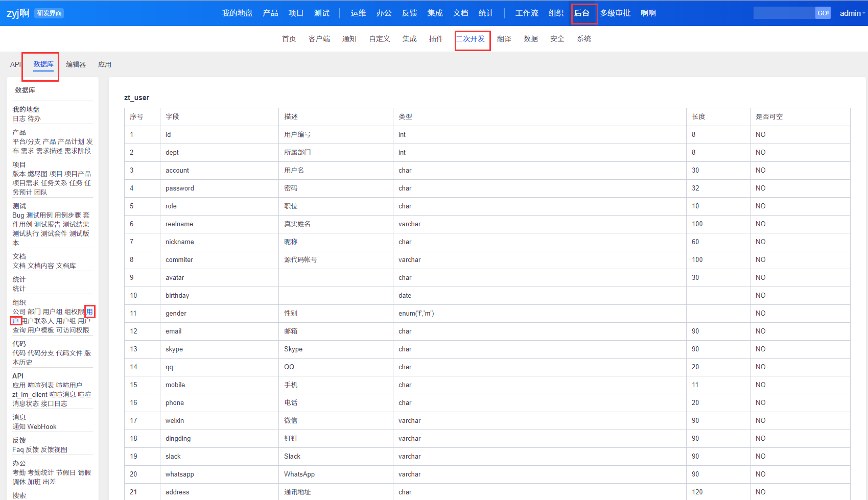The height and width of the screenshot is (500, 868).
Task: Open the 翻译 submenu item
Action: coord(504,39)
